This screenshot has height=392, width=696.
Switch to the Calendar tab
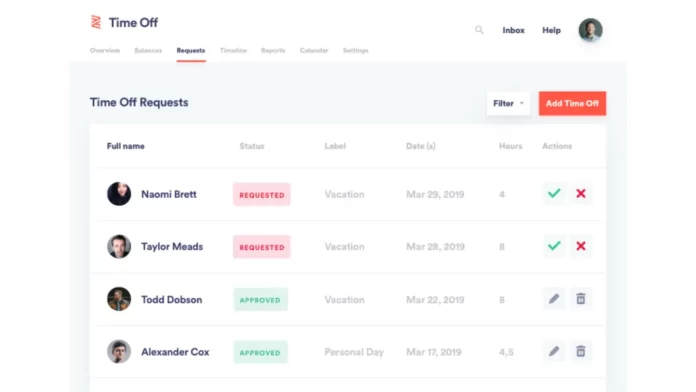(314, 50)
